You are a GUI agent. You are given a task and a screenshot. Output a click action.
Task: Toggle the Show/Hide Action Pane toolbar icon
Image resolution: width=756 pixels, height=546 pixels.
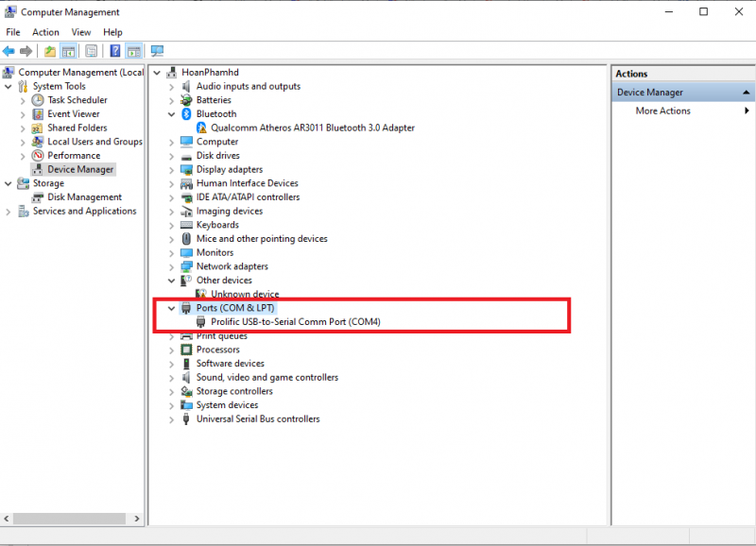point(134,51)
